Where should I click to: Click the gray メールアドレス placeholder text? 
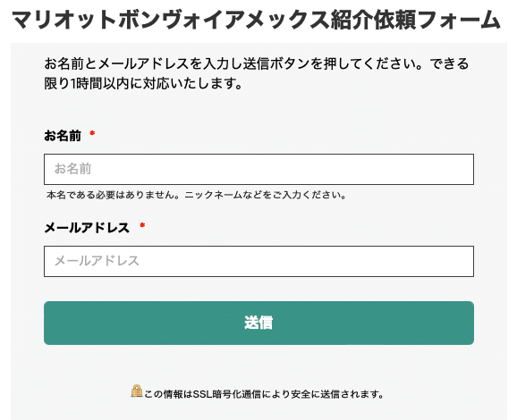click(97, 261)
